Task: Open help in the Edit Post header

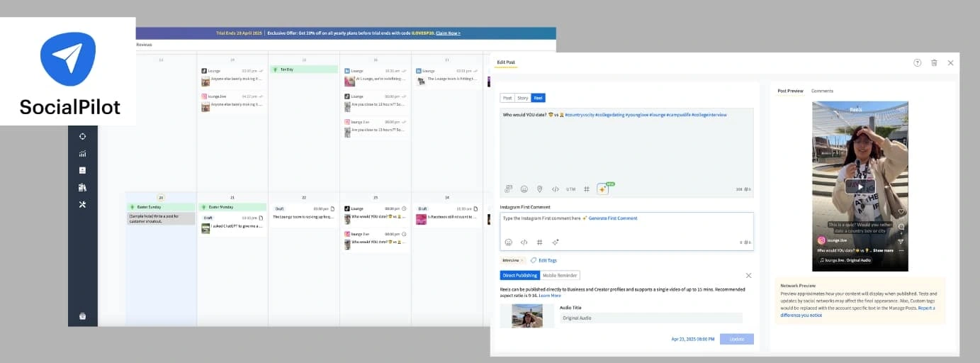Action: click(x=918, y=63)
